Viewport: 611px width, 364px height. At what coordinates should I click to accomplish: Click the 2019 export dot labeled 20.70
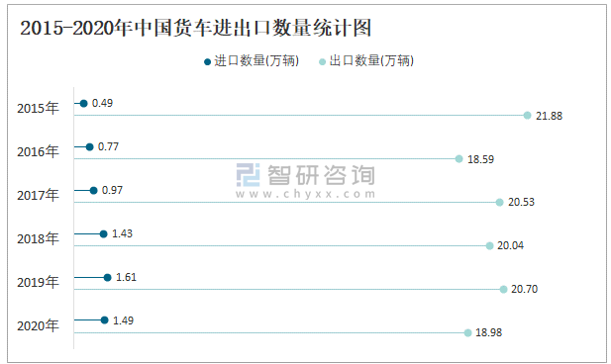click(x=503, y=289)
